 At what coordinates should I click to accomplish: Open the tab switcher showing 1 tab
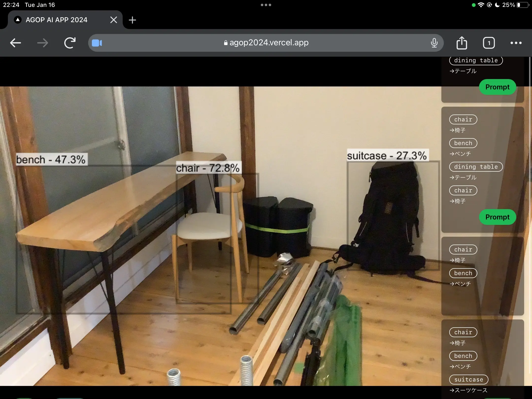(x=489, y=43)
